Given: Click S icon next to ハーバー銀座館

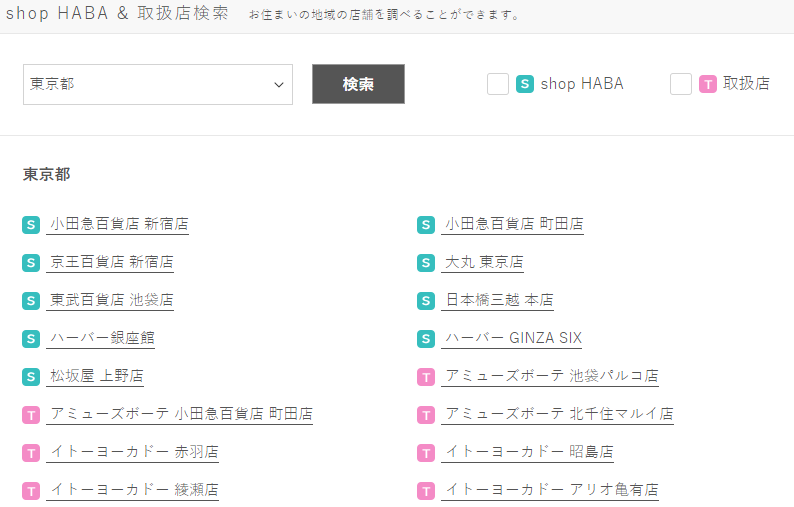Looking at the screenshot, I should tap(31, 339).
